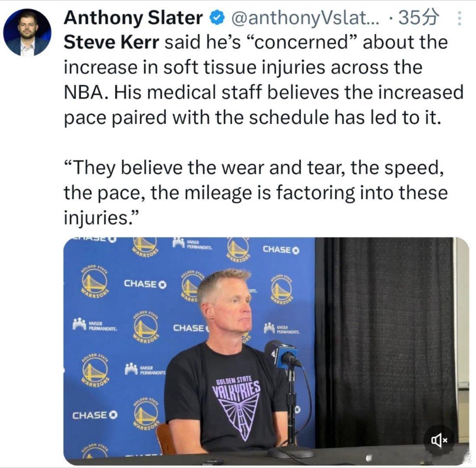The width and height of the screenshot is (476, 468).
Task: Unmute the video with the speaker icon
Action: tap(439, 440)
